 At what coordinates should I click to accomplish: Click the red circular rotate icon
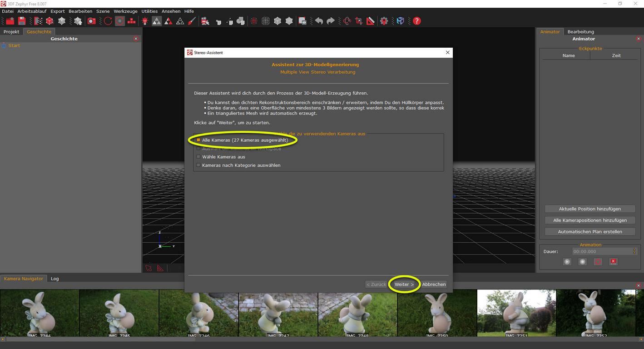(x=108, y=21)
